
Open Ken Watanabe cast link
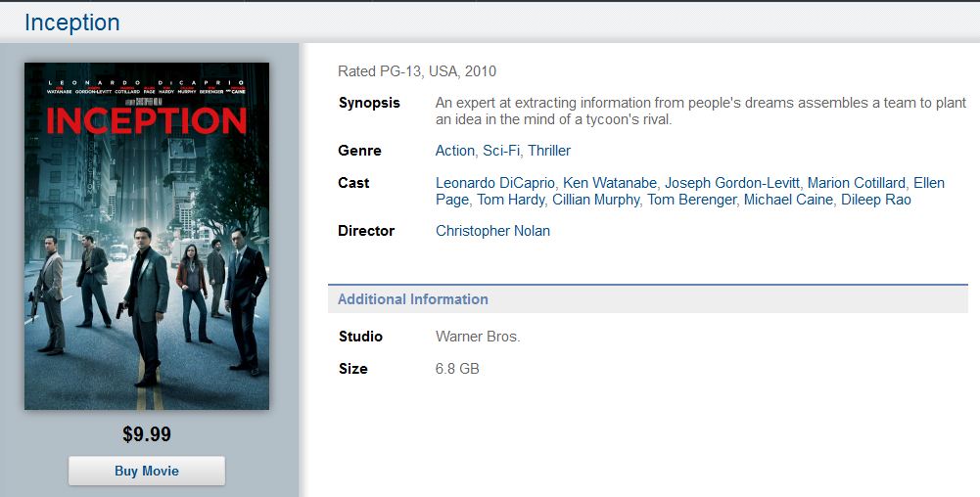tap(610, 183)
